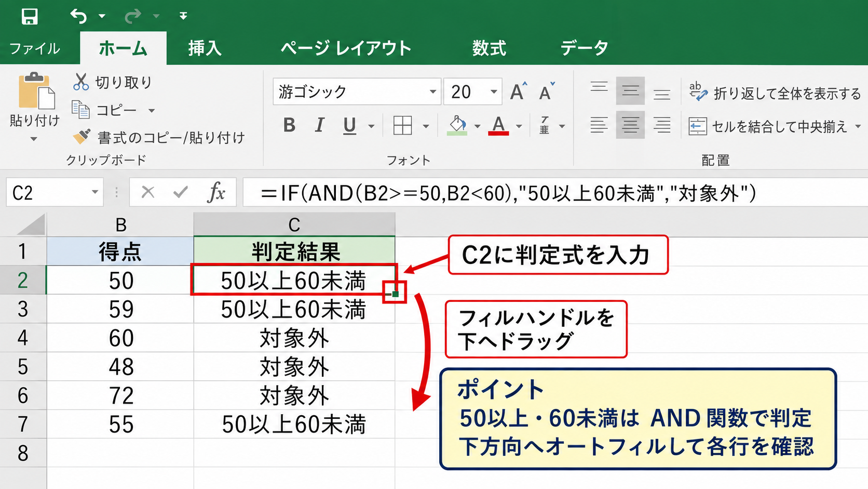Screen dimensions: 868x489
Task: Switch to the 挿入 tab
Action: (x=205, y=48)
